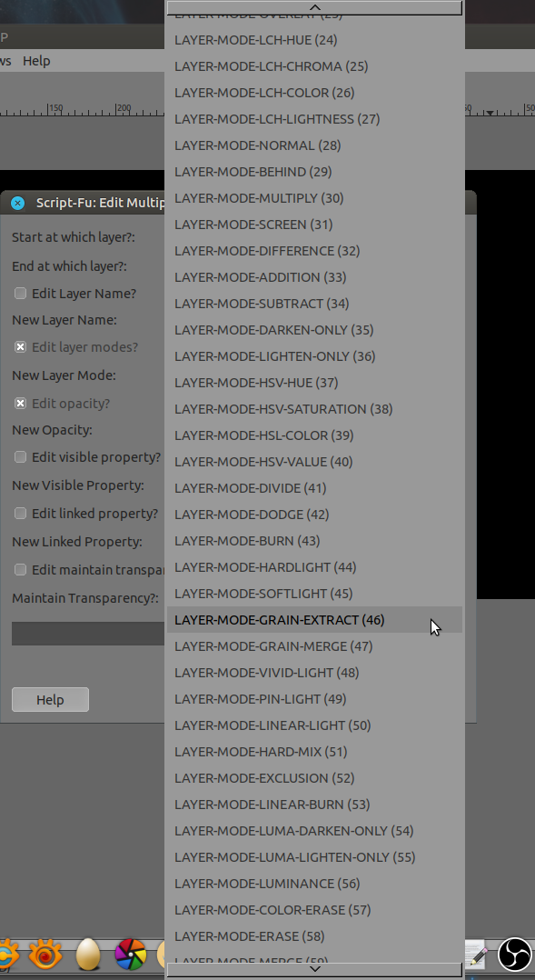Image resolution: width=535 pixels, height=980 pixels.
Task: Enable the Edit Layer Name checkbox
Action: tap(21, 293)
